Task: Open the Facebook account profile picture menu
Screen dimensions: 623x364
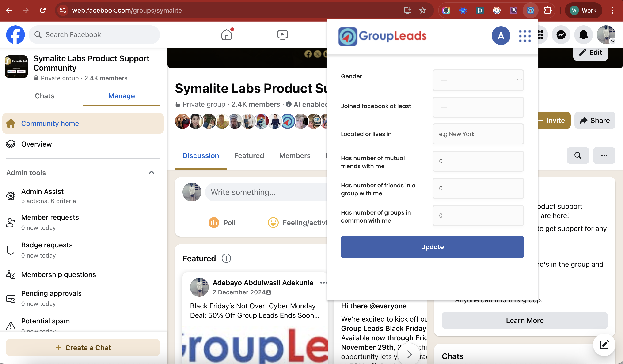Action: pyautogui.click(x=606, y=35)
